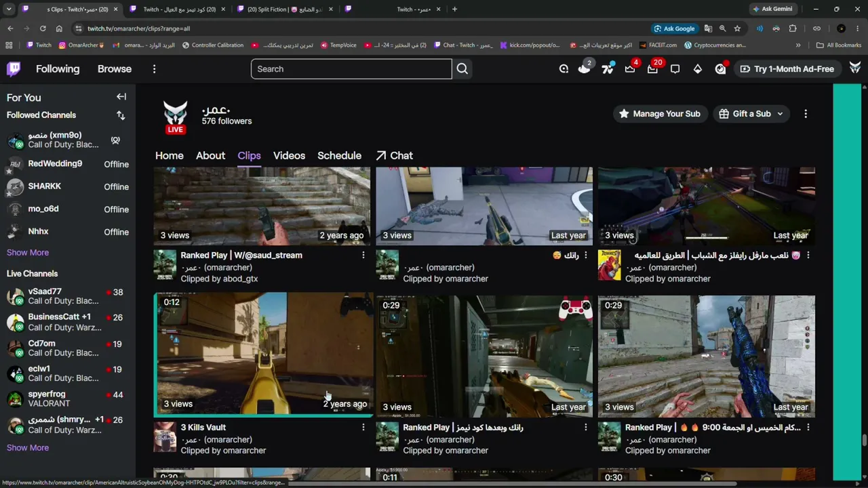868x488 pixels.
Task: Open the Chrome apps grid in bookmarks bar
Action: (x=9, y=45)
